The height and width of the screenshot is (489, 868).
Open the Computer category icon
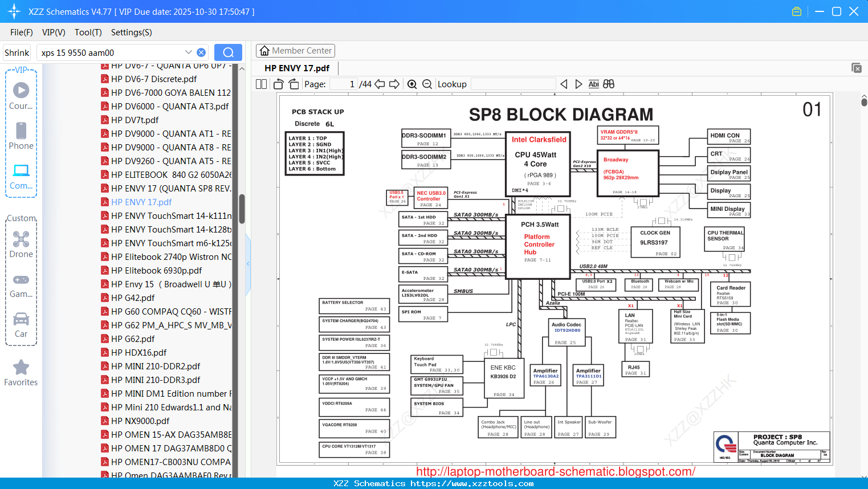coord(21,176)
